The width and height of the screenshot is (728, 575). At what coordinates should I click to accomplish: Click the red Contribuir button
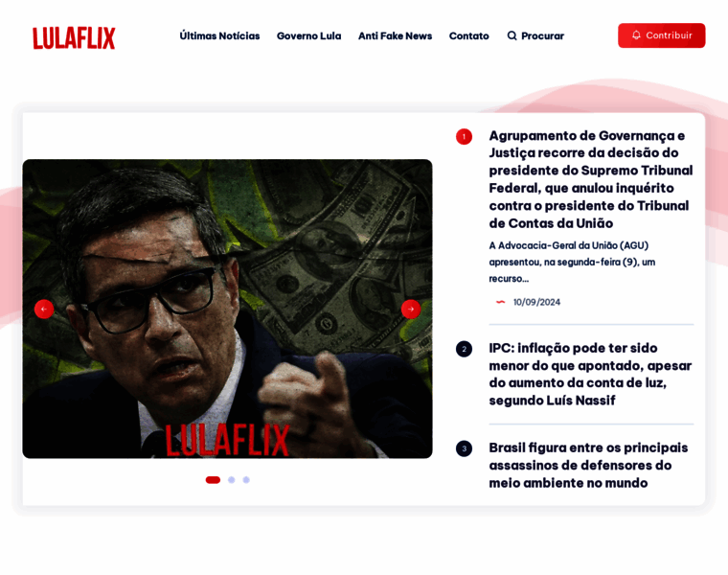tap(661, 35)
